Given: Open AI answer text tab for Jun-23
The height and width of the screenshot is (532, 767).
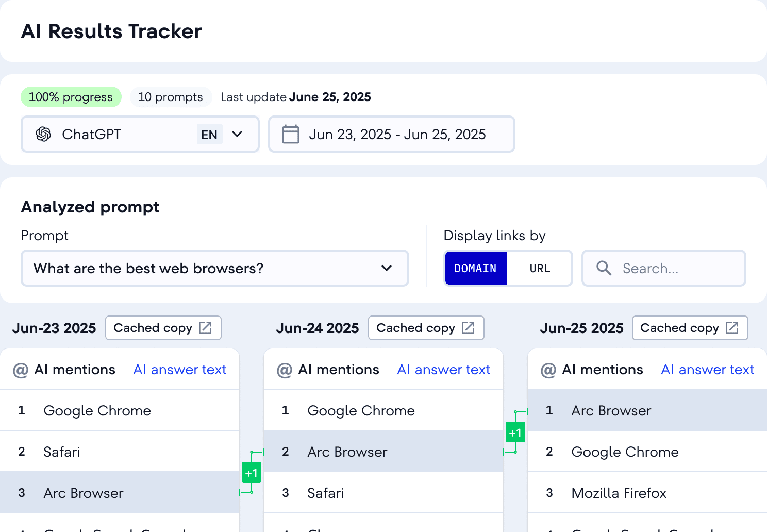Looking at the screenshot, I should coord(180,370).
